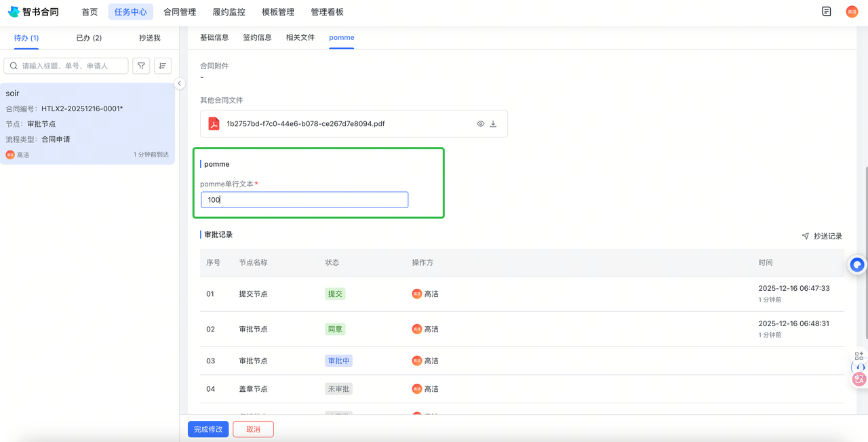
Task: Switch to the pomme tab
Action: [x=341, y=38]
